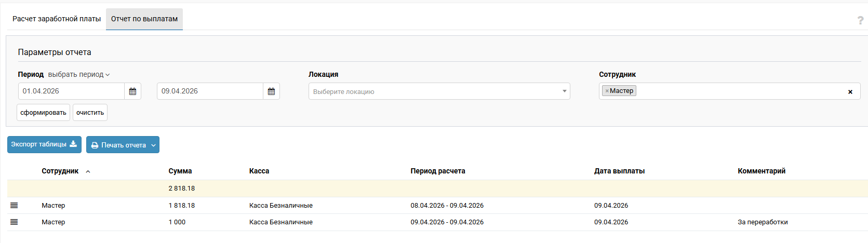The image size is (868, 243).
Task: Sort by the 'Сумма' column header
Action: coord(180,171)
